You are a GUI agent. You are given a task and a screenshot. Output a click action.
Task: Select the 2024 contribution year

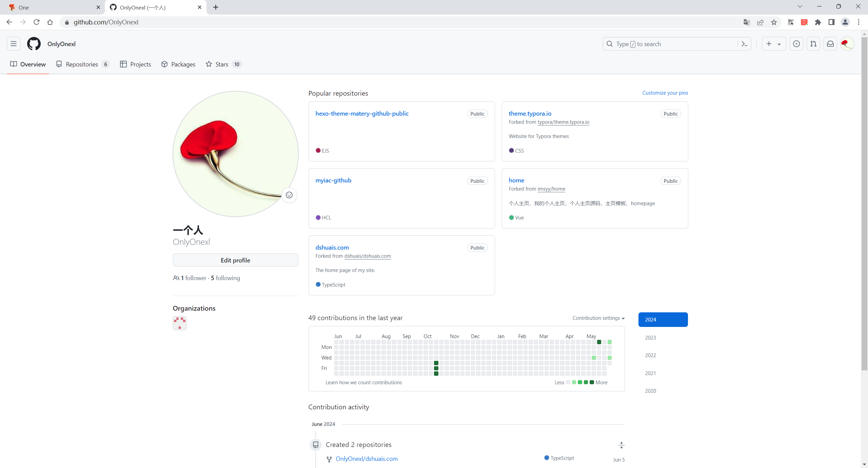click(x=663, y=319)
